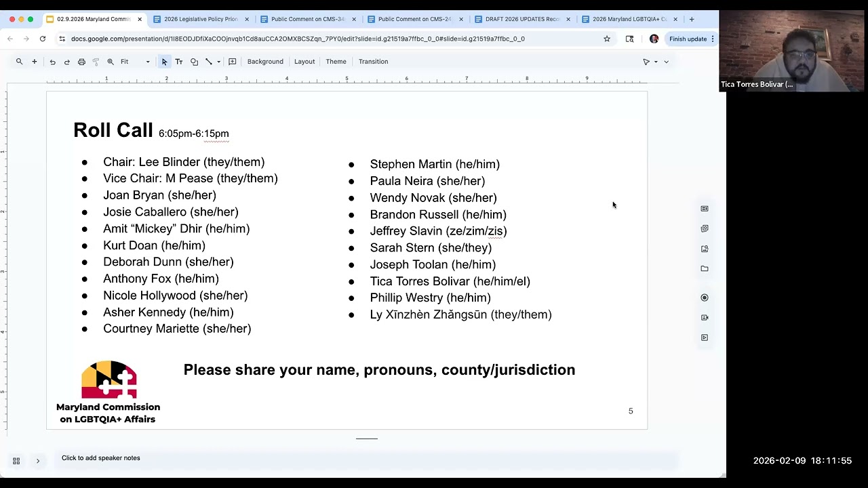This screenshot has width=868, height=488.
Task: Close the DRAFT 2026 UPDATES tab
Action: tap(568, 19)
